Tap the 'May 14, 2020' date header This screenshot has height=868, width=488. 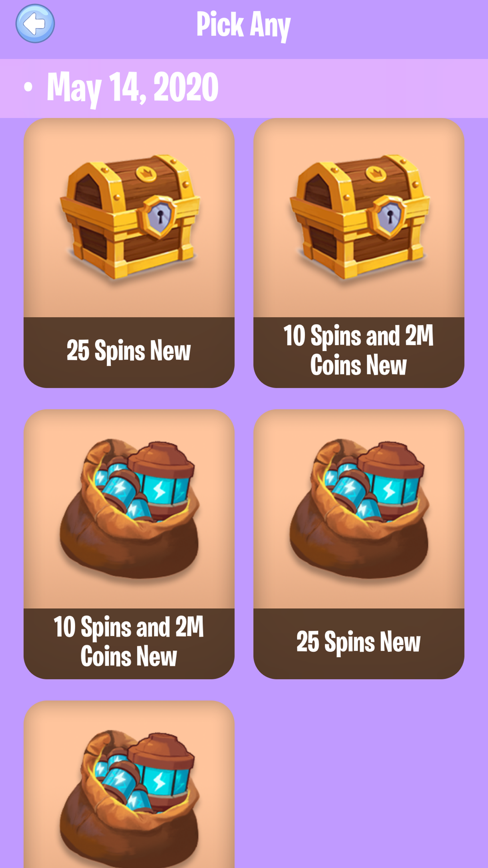pyautogui.click(x=132, y=88)
